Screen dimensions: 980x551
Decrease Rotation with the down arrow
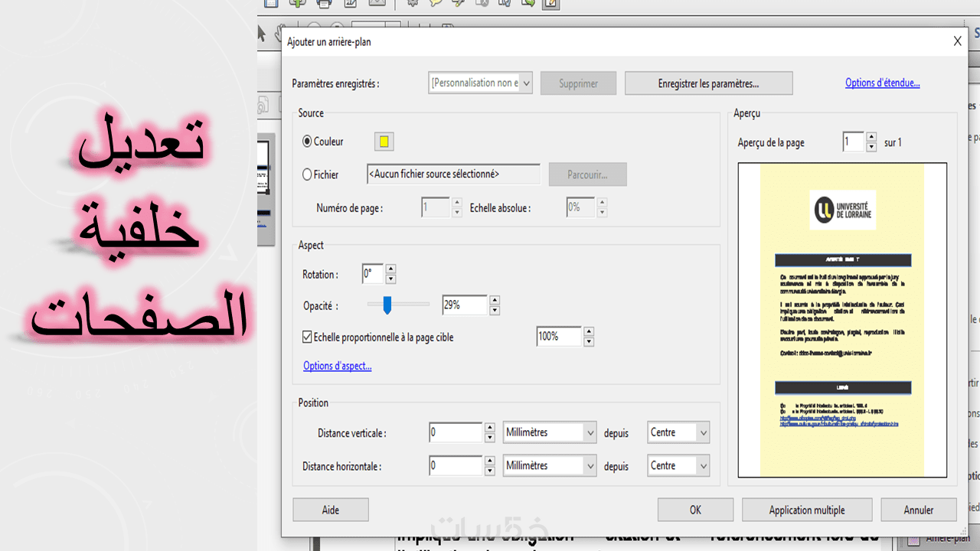point(391,279)
